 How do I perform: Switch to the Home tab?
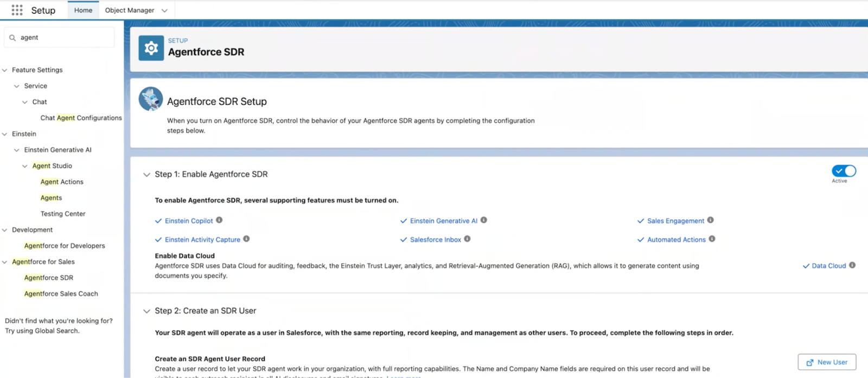click(83, 10)
